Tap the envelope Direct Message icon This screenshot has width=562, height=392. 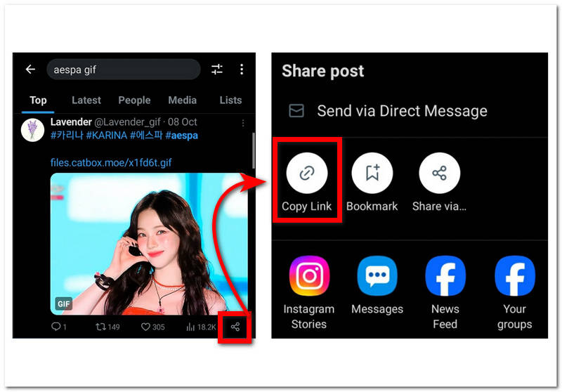(296, 111)
